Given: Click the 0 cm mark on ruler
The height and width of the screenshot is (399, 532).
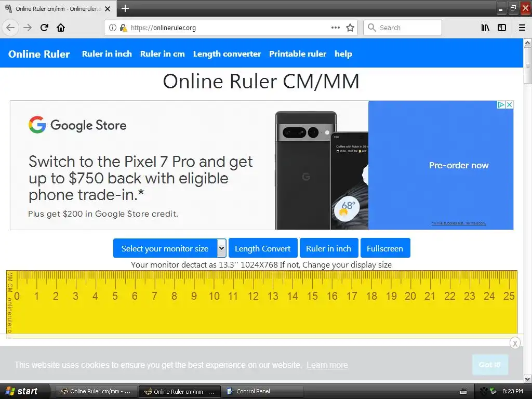Looking at the screenshot, I should coord(17,296).
